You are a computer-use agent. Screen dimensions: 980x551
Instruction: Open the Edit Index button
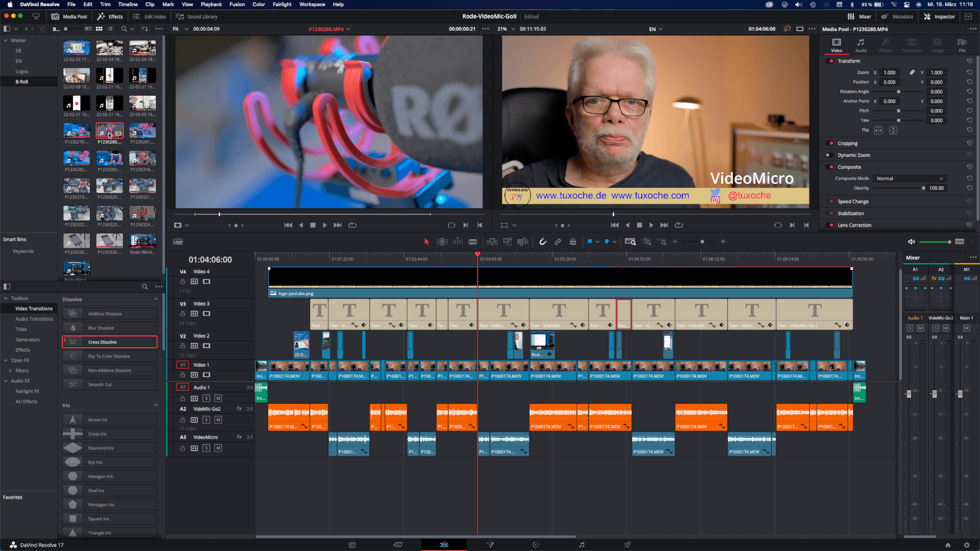coord(149,16)
